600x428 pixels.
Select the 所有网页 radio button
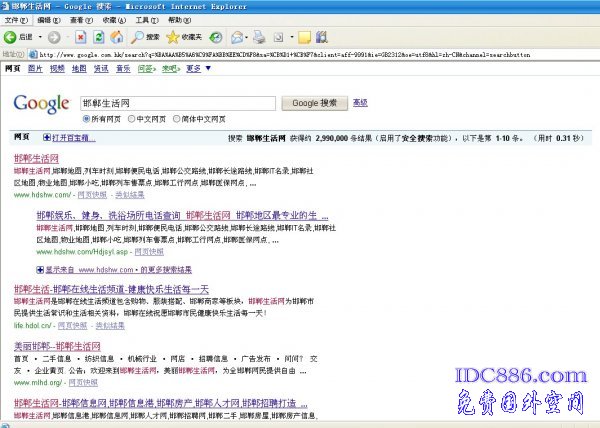85,118
